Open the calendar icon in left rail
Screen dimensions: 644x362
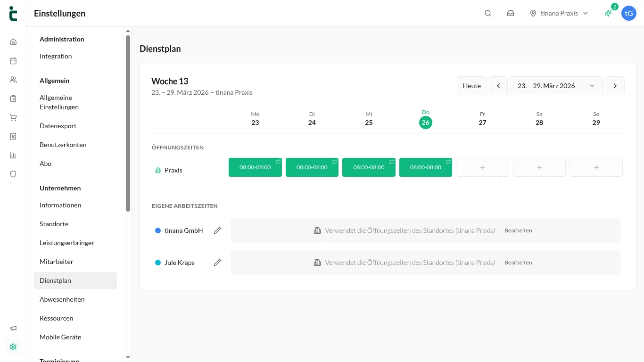click(13, 61)
